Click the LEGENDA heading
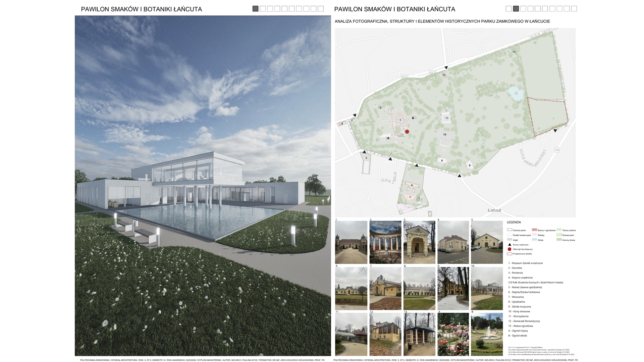The height and width of the screenshot is (362, 644). (x=514, y=222)
